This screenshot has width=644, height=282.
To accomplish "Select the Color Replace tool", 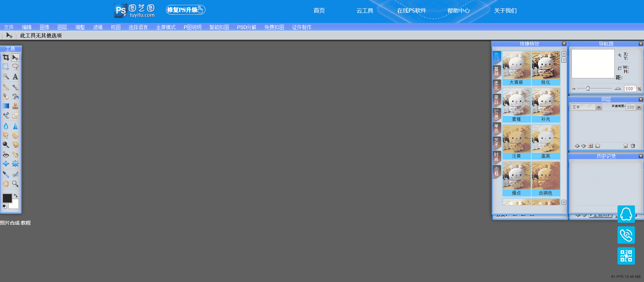I will point(6,115).
